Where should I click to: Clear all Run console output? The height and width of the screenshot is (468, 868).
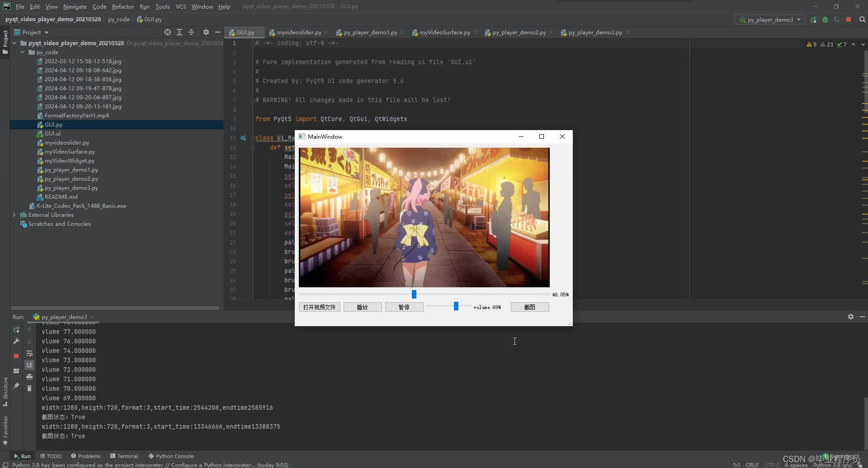pyautogui.click(x=29, y=388)
